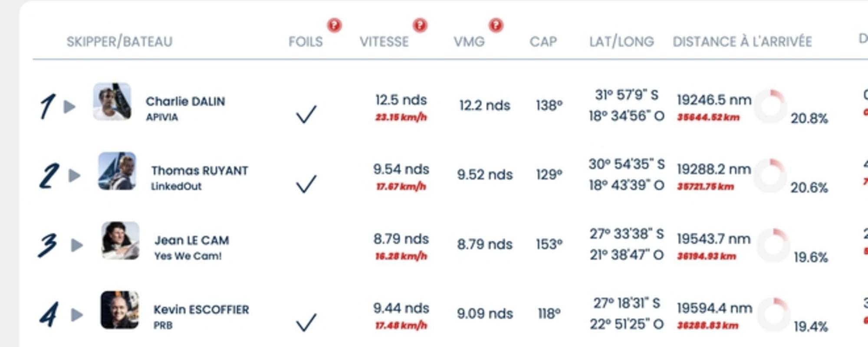Click the foils checkmark for LinkedOut

coord(306,183)
